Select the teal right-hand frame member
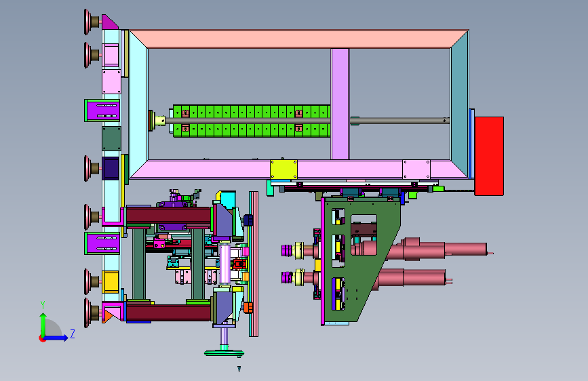Image resolution: width=588 pixels, height=381 pixels. 460,104
